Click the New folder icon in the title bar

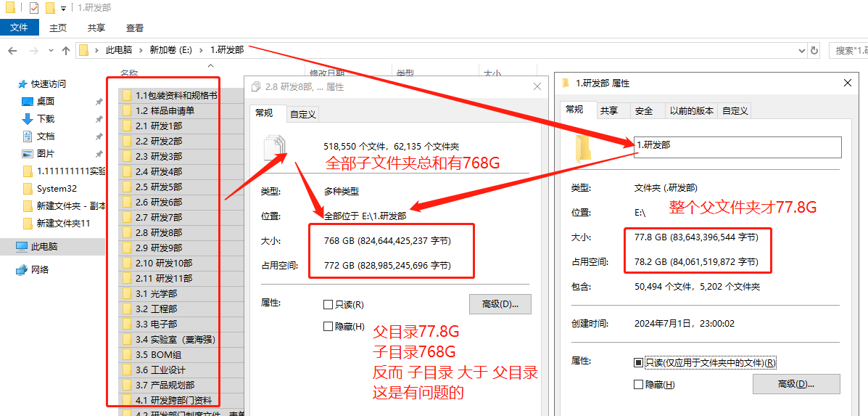tap(50, 8)
